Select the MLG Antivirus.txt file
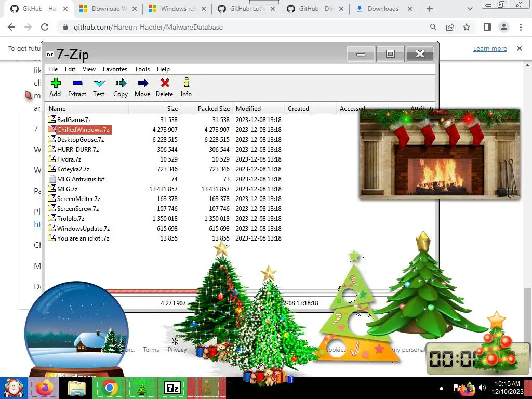 coord(165,179)
